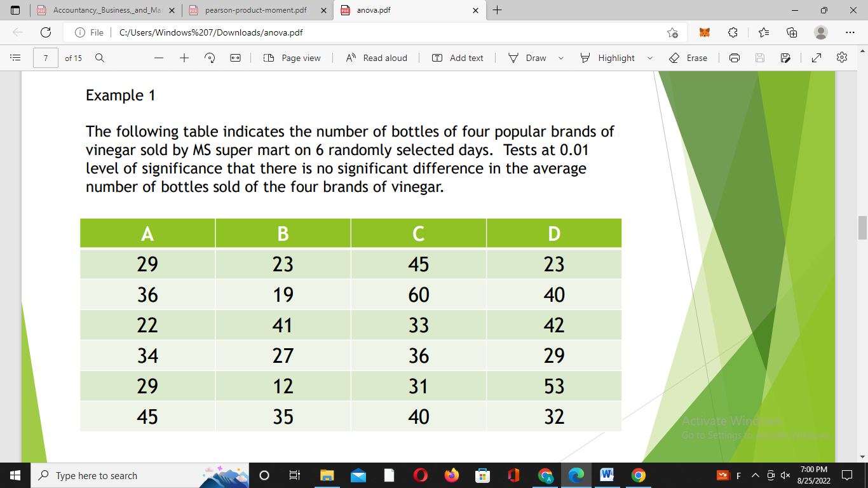868x488 pixels.
Task: Click the table cell containing 53
Action: (554, 386)
